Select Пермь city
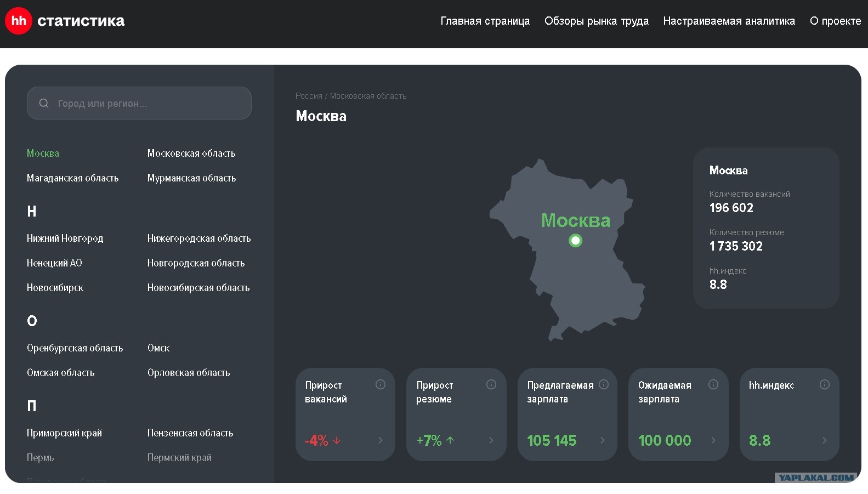The image size is (868, 494). click(40, 458)
